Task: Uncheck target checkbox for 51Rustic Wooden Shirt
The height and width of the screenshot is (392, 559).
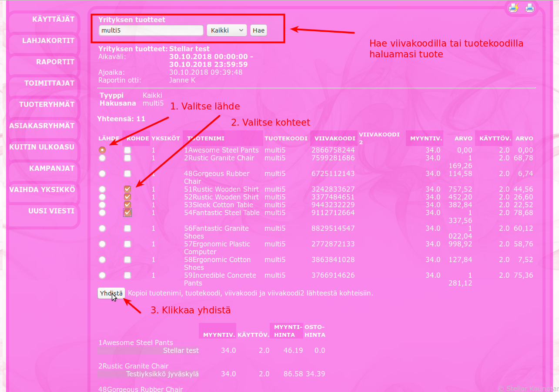Action: click(127, 189)
